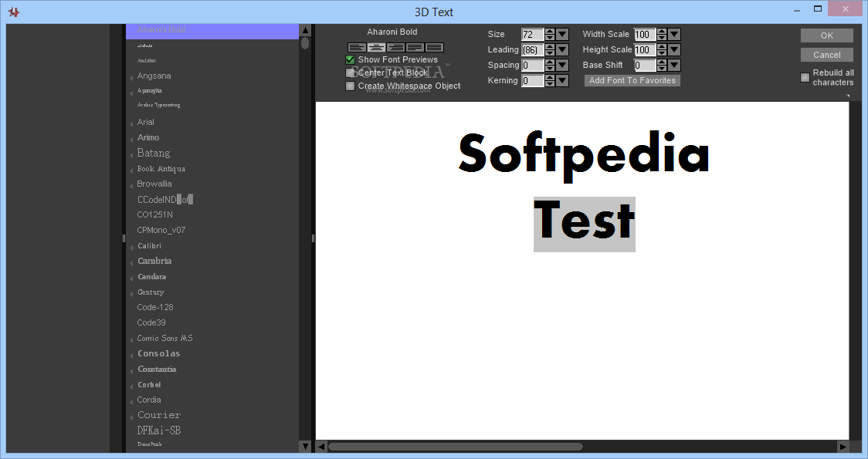The height and width of the screenshot is (459, 868).
Task: Open the Base Shift dropdown arrow
Action: point(674,66)
